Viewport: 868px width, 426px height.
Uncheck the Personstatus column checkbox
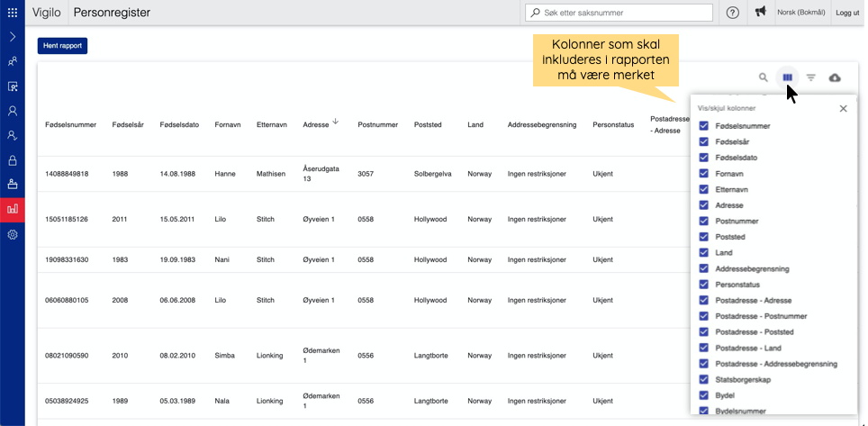(704, 285)
